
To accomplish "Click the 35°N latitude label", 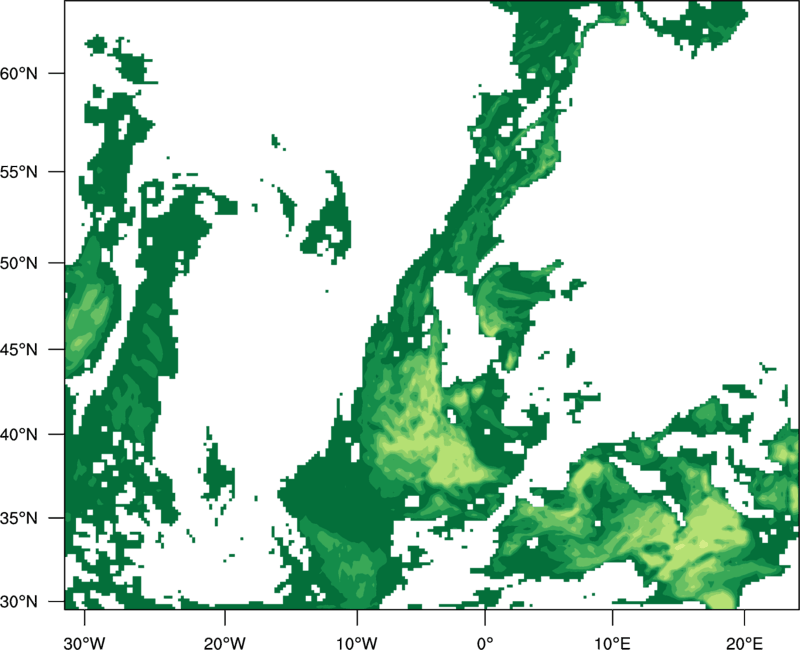I will tap(19, 518).
